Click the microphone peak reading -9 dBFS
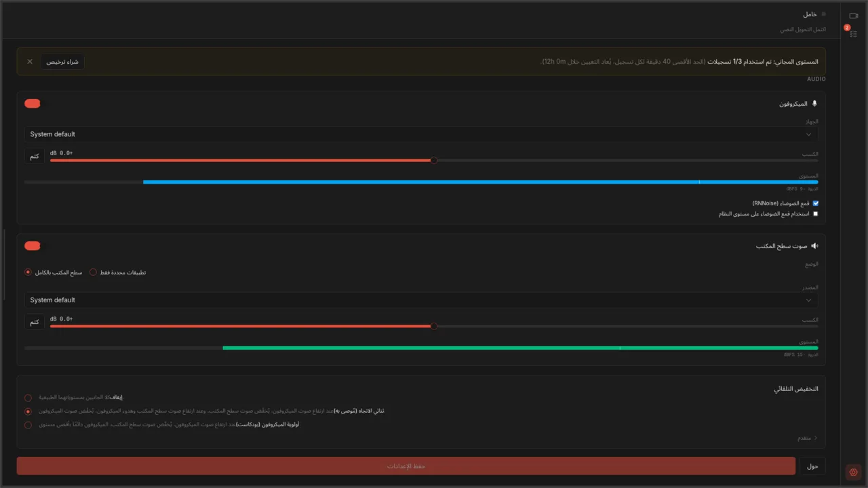The height and width of the screenshot is (488, 868). [x=802, y=189]
